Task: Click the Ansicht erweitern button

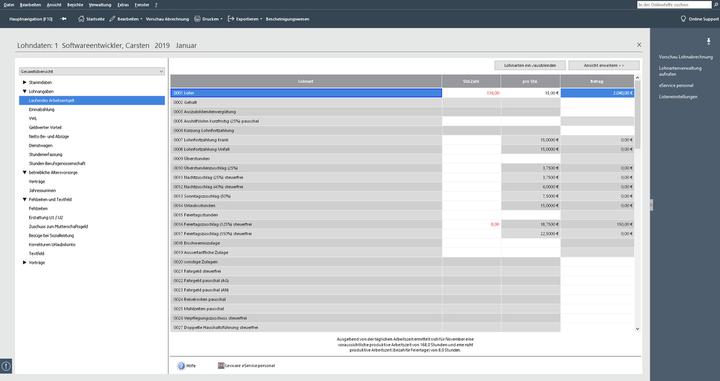Action: click(604, 66)
